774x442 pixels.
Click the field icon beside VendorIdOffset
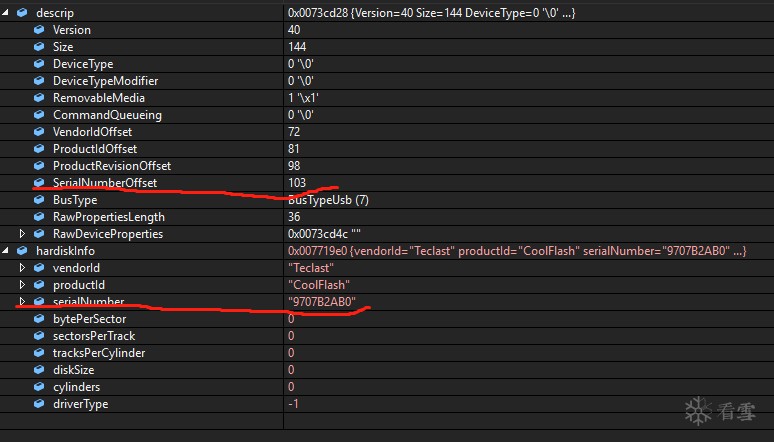pyautogui.click(x=39, y=132)
